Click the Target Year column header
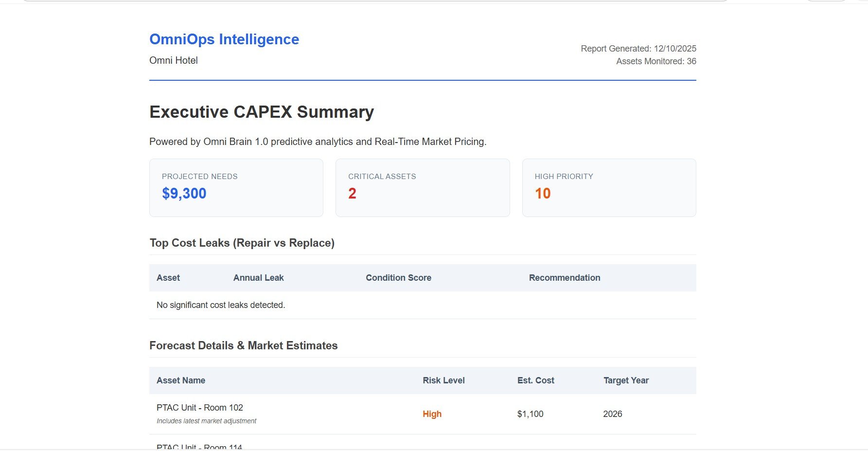This screenshot has height=451, width=868. (626, 380)
